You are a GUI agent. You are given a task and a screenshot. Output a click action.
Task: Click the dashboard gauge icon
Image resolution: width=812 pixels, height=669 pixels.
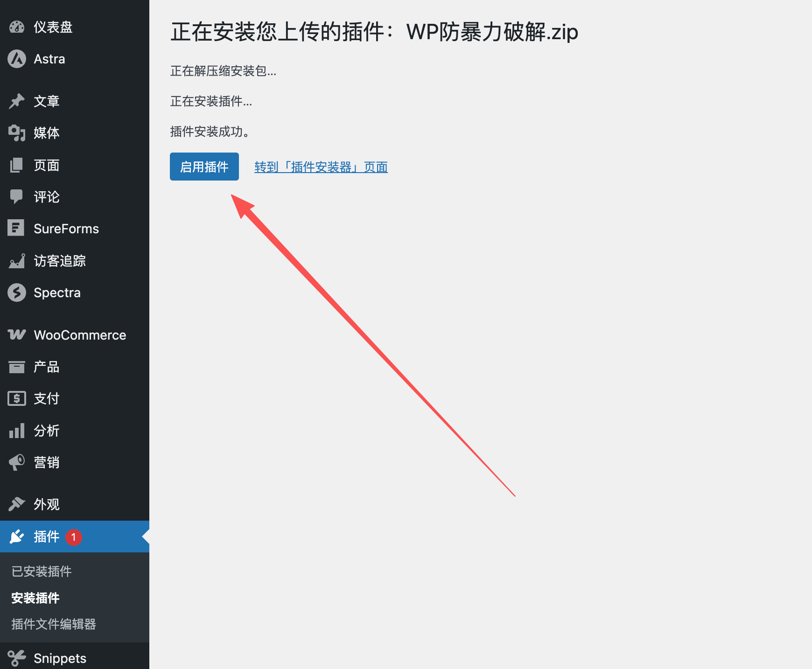(x=17, y=27)
